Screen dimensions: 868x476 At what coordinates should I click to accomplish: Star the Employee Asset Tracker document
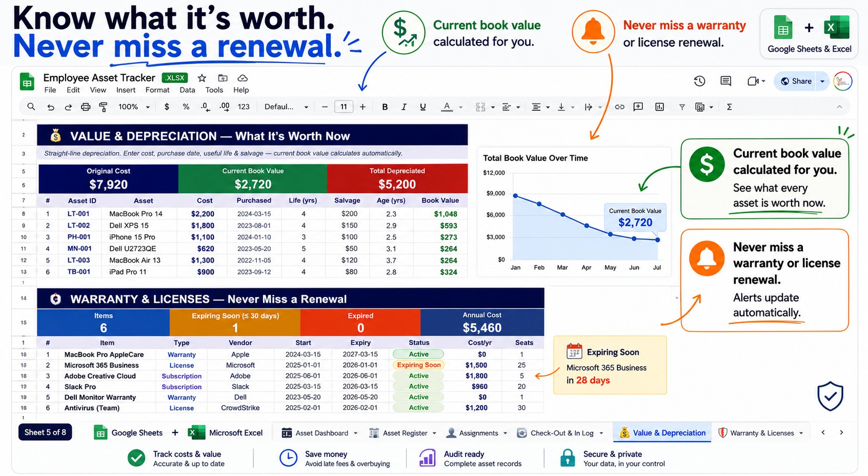tap(202, 78)
